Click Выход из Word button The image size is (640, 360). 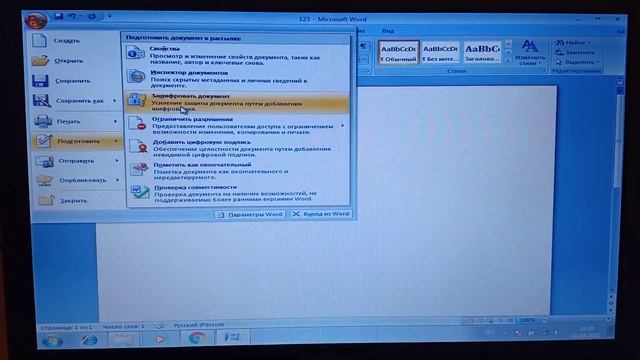click(321, 214)
